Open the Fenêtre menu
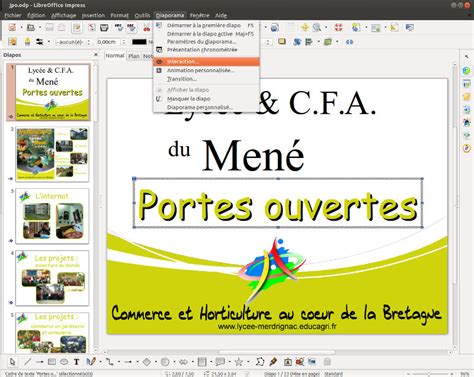 [199, 15]
